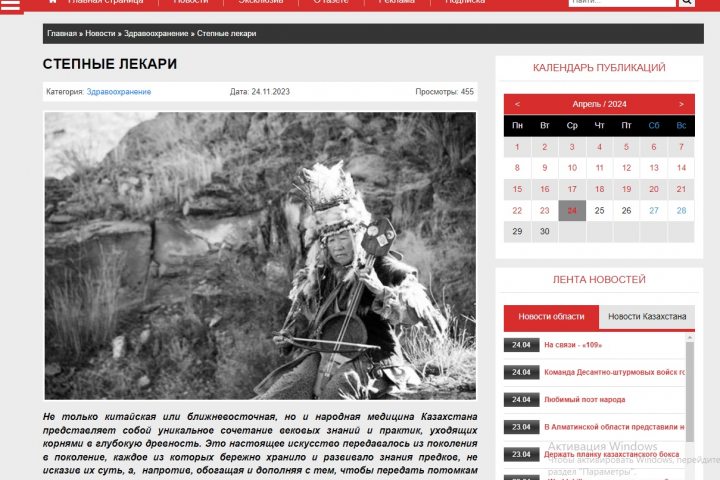Select calendar date 7
This screenshot has width=720, height=480.
(681, 147)
